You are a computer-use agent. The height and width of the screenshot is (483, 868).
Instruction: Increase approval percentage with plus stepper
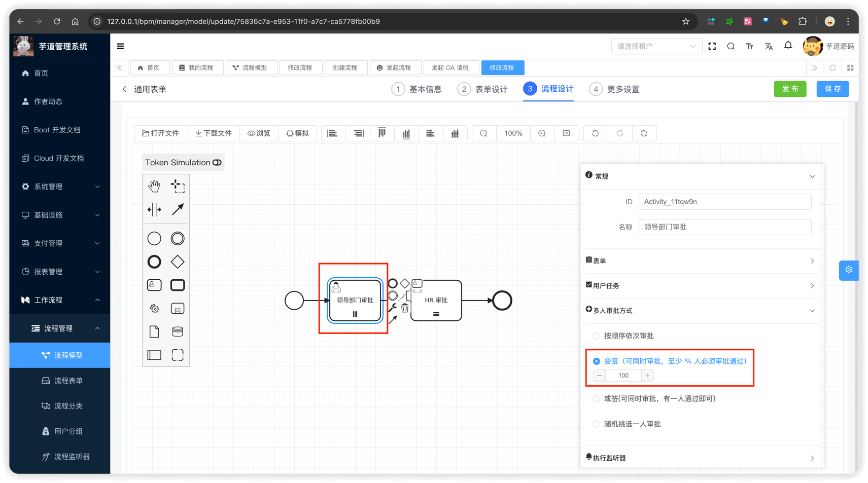pos(647,376)
